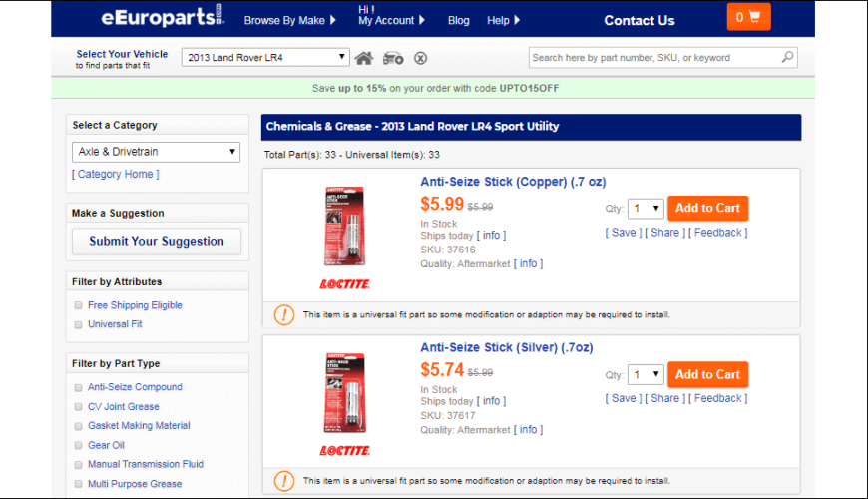Click the add vehicle truck icon
The height and width of the screenshot is (499, 868).
[393, 58]
